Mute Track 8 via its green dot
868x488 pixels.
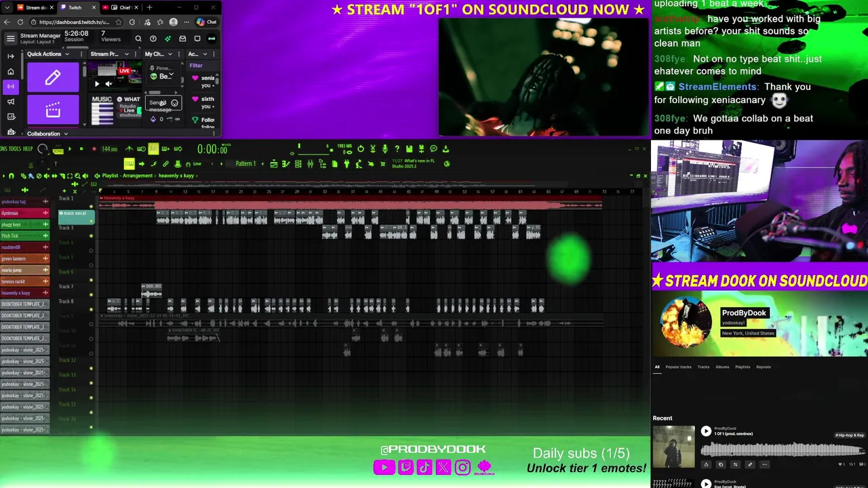(92, 310)
